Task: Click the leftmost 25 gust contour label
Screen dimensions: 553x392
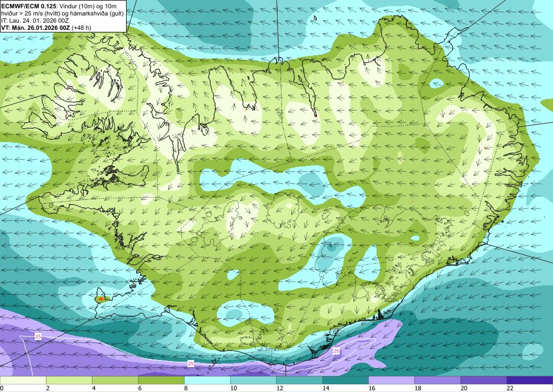Action: pyautogui.click(x=38, y=337)
